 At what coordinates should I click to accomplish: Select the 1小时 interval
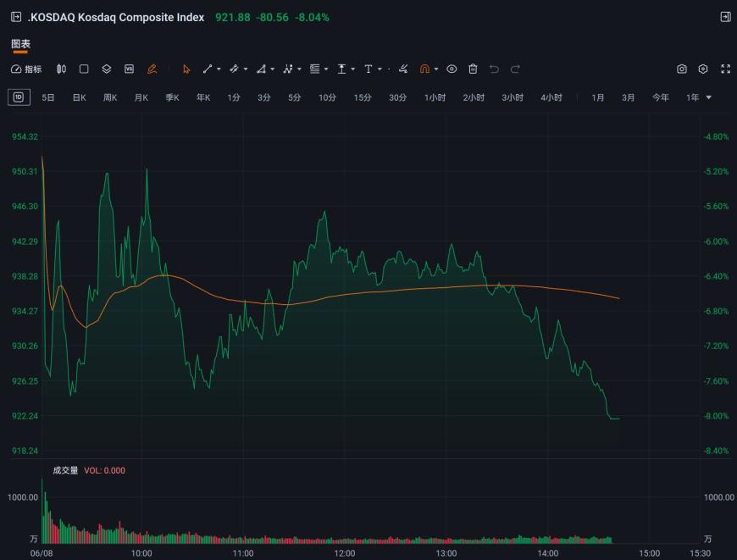(x=435, y=97)
